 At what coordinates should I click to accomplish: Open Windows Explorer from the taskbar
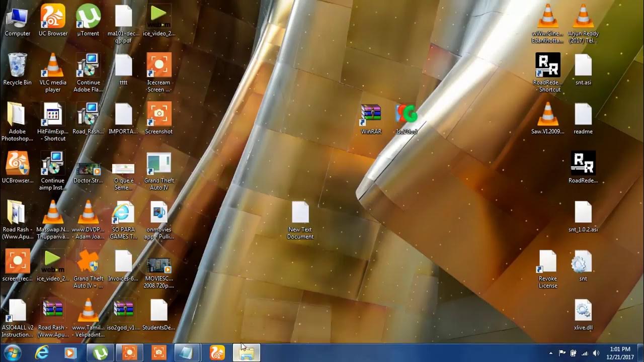tap(247, 353)
